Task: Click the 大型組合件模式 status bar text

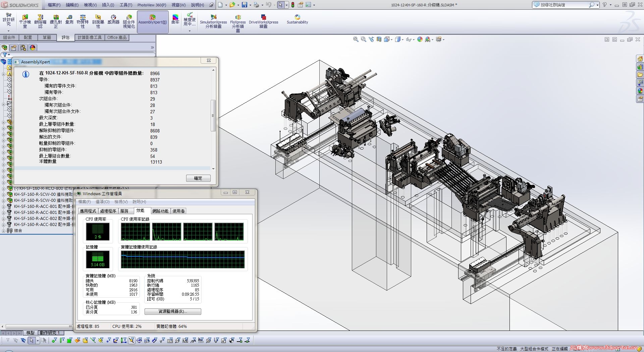Action: [534, 349]
